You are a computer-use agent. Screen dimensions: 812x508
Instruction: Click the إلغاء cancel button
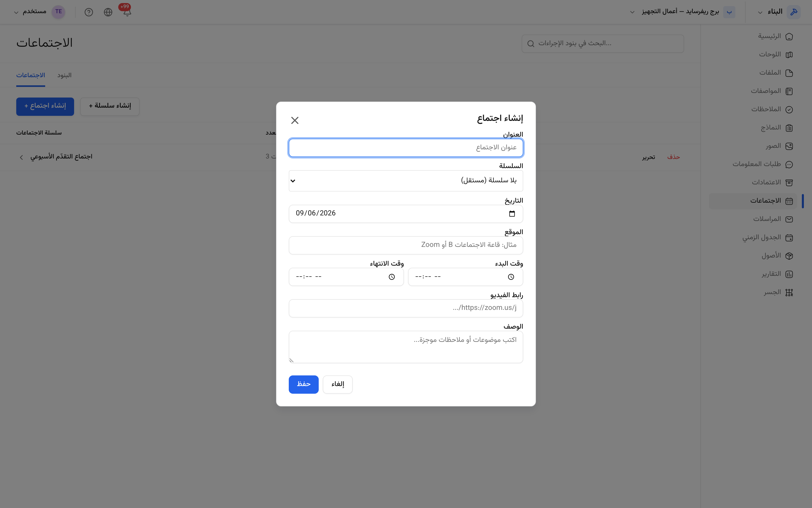[337, 384]
